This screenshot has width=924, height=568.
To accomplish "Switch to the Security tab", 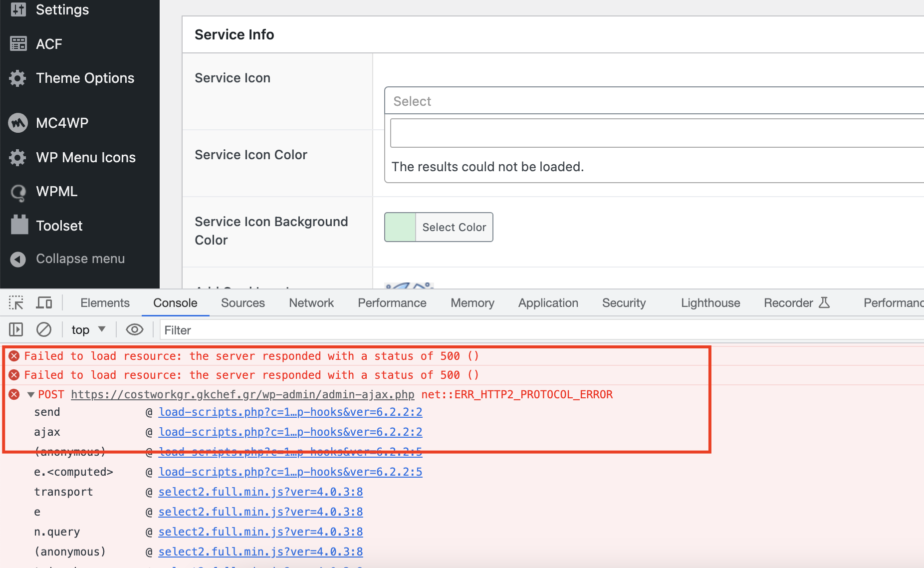I will point(624,303).
